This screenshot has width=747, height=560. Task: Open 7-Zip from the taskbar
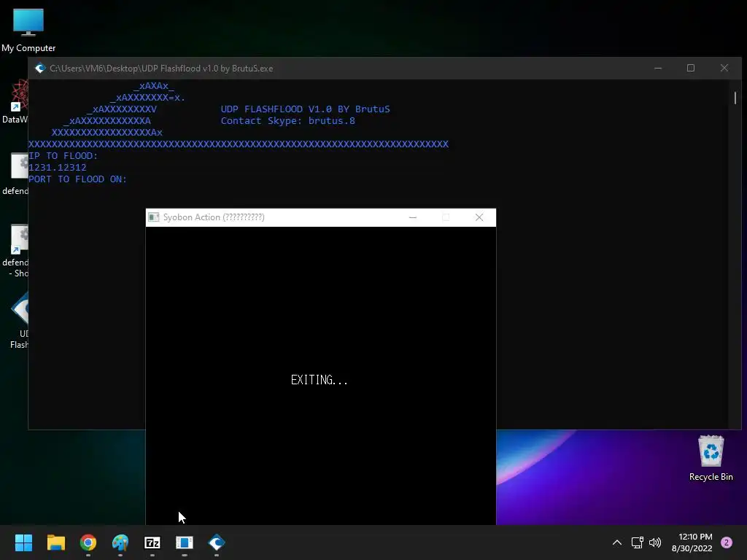[x=152, y=542]
